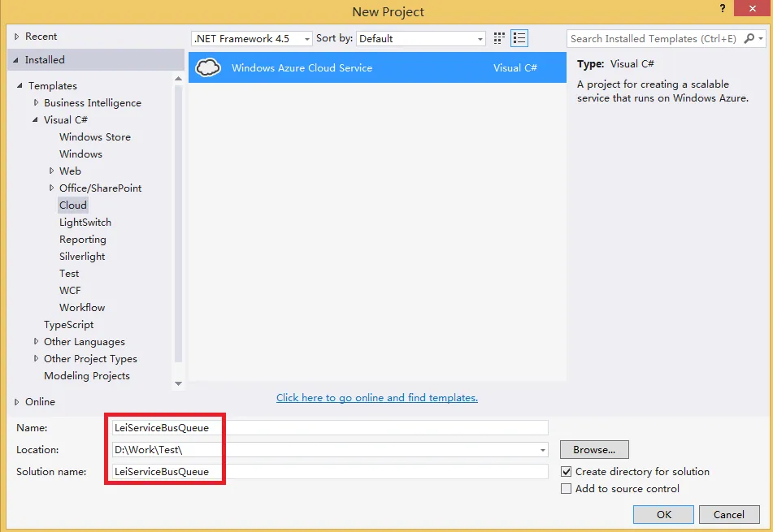The width and height of the screenshot is (773, 532).
Task: Select TypeScript template category
Action: (x=68, y=325)
